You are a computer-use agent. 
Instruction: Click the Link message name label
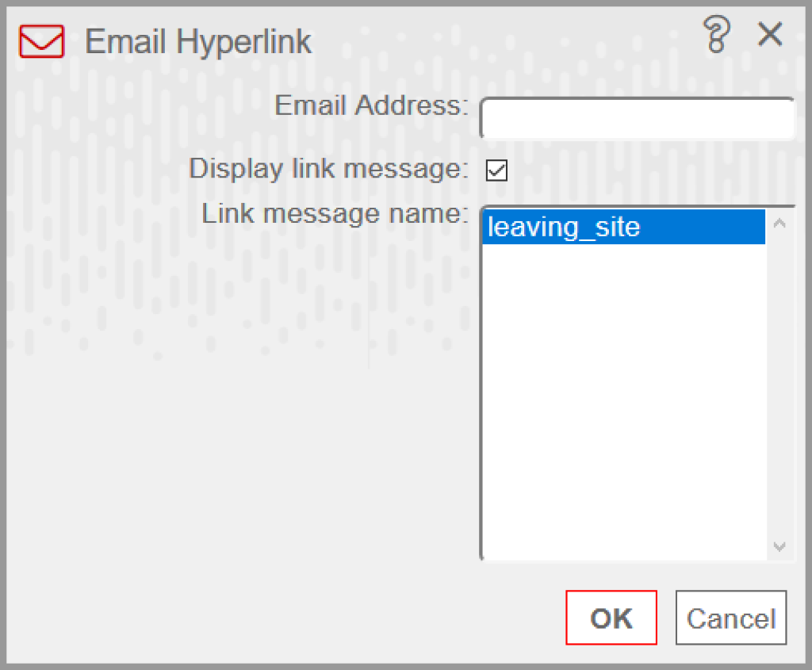click(335, 214)
